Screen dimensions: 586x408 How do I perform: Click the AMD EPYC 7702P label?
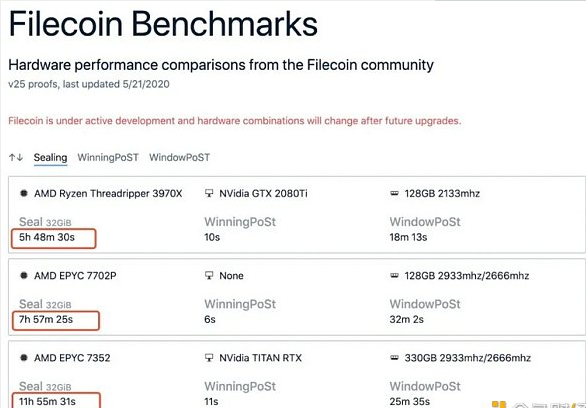pyautogui.click(x=75, y=276)
